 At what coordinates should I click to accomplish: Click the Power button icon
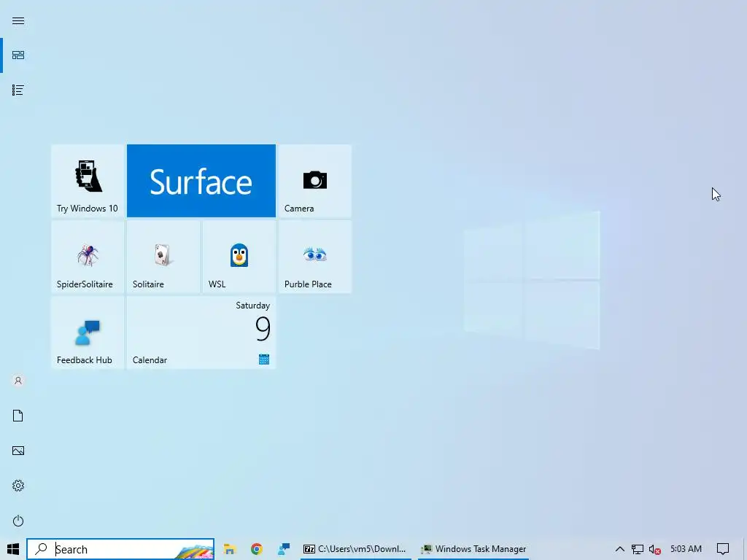(18, 521)
